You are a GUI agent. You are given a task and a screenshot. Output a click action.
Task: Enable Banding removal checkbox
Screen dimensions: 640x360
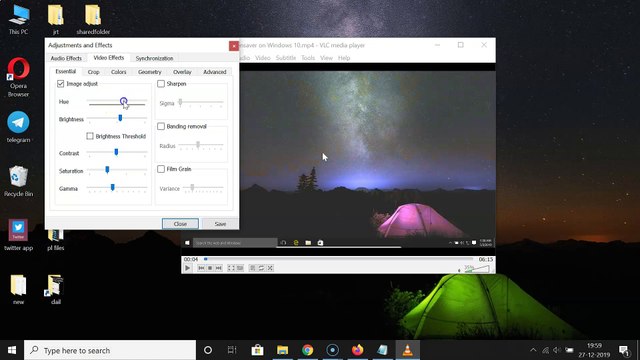[161, 127]
